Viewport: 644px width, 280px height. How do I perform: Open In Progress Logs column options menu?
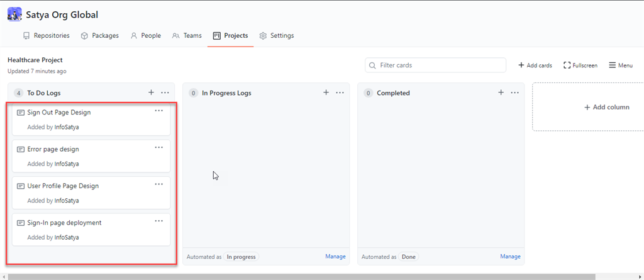[340, 92]
